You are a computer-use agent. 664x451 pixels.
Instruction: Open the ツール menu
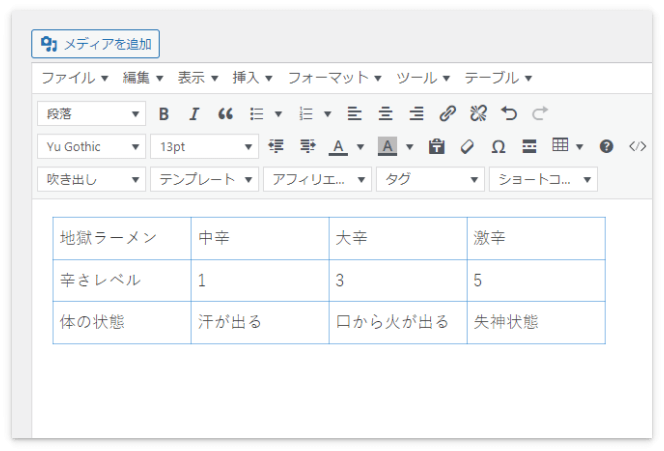coord(423,78)
